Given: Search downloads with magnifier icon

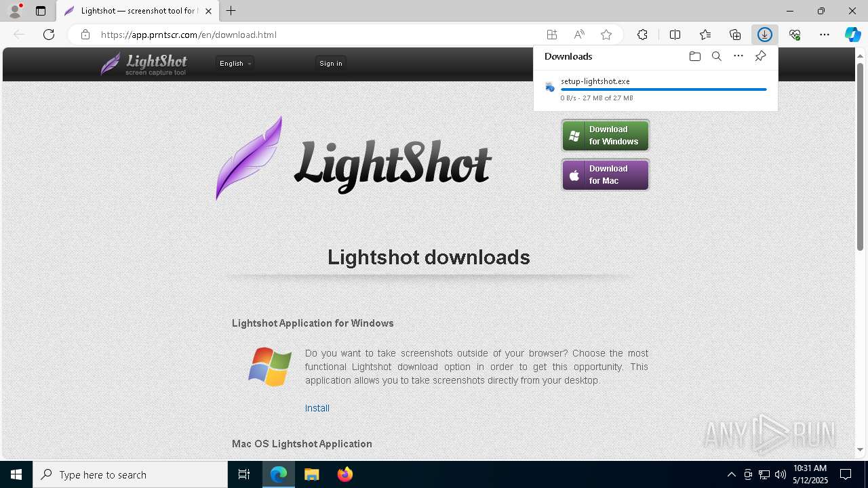Looking at the screenshot, I should tap(716, 56).
